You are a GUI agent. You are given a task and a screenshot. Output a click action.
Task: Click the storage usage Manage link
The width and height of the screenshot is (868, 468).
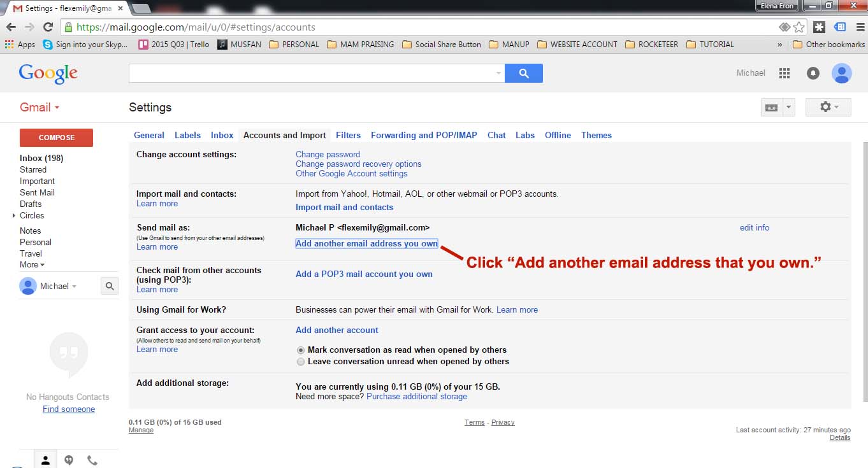(141, 430)
